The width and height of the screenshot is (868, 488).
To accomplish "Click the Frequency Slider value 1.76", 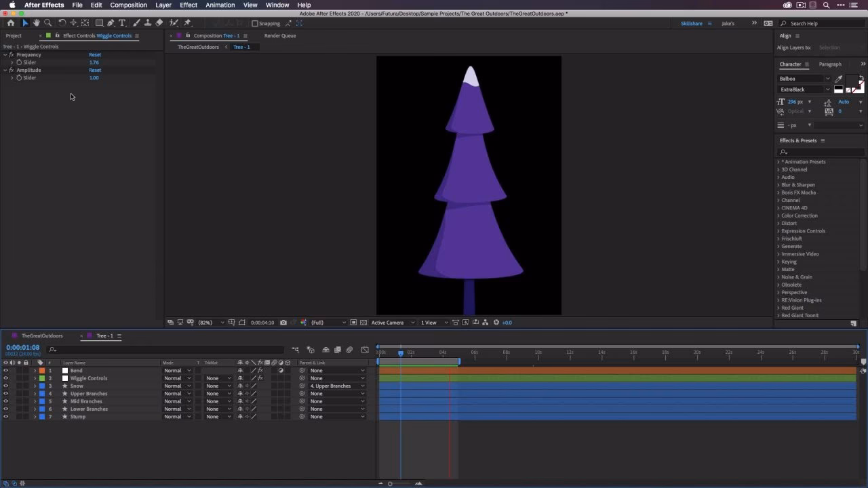I will (x=94, y=62).
